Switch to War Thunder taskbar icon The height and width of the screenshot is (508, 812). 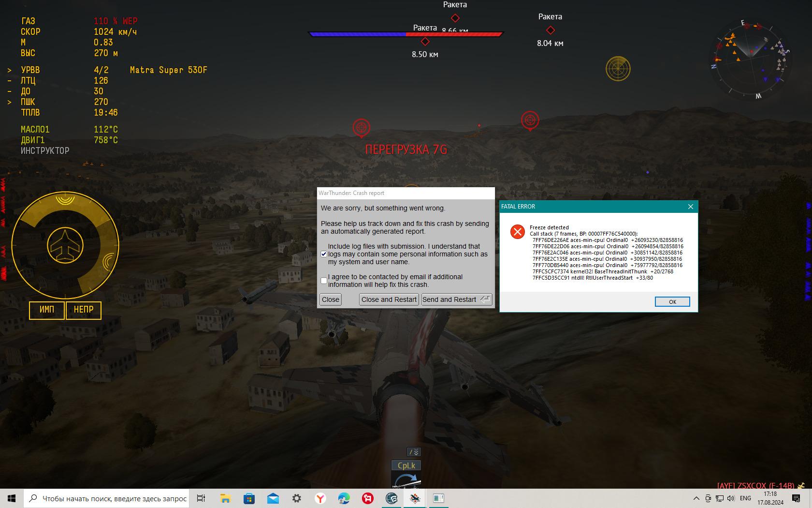pos(415,498)
